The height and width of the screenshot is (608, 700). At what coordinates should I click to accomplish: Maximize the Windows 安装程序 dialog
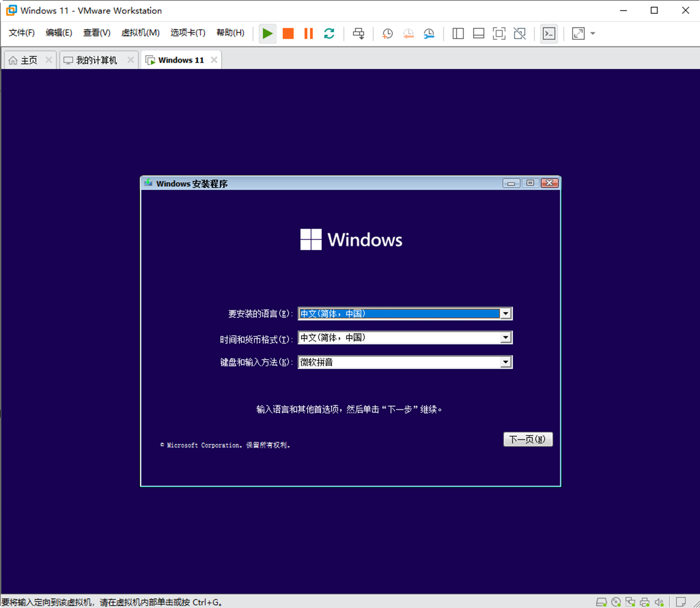click(530, 183)
